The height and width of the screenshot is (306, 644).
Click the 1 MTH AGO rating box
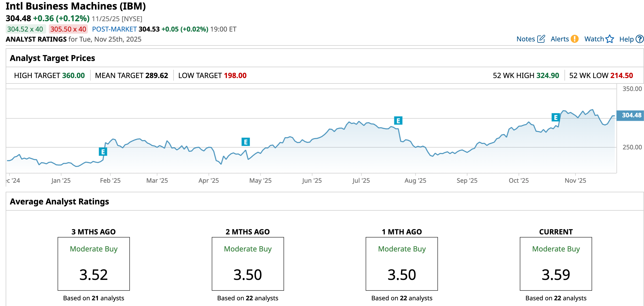(402, 264)
